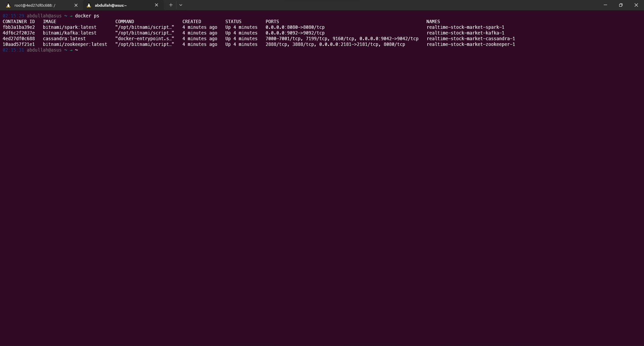
Task: Expand the new tab profile dropdown
Action: click(x=181, y=5)
